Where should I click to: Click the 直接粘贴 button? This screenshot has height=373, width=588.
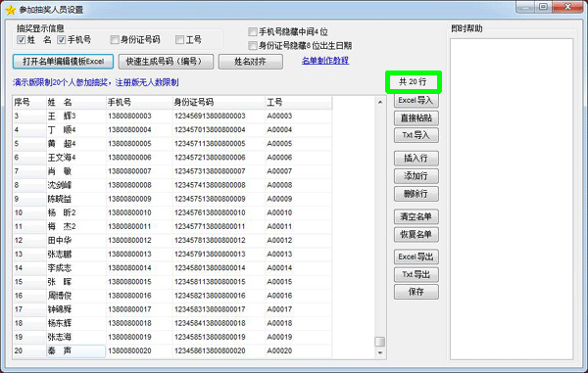[x=416, y=117]
